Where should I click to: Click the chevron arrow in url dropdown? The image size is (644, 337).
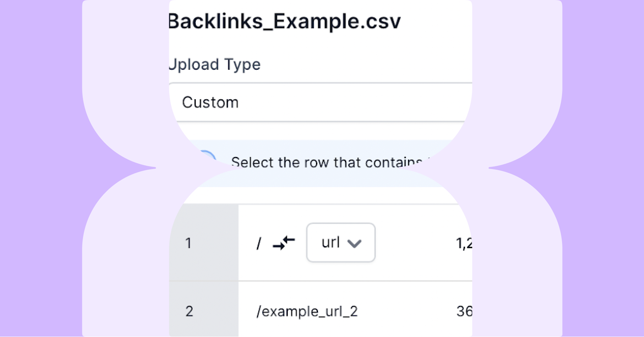354,243
